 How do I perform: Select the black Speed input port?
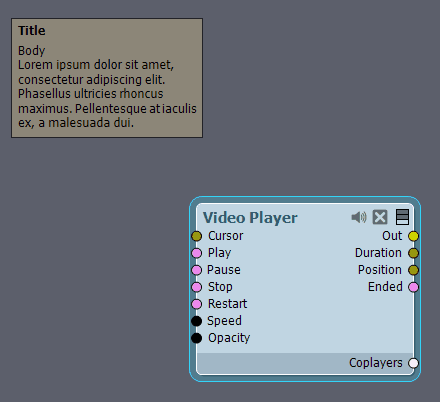[x=197, y=321]
